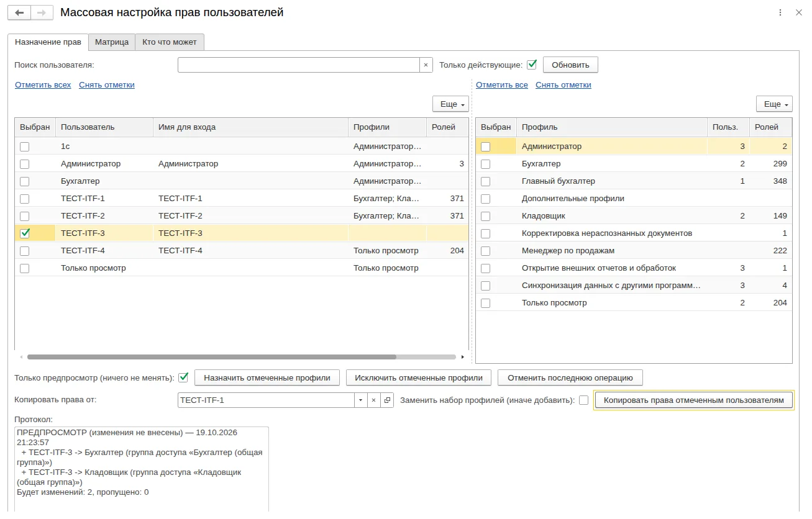Go back using the left arrow button
This screenshot has width=812, height=519.
pos(19,12)
